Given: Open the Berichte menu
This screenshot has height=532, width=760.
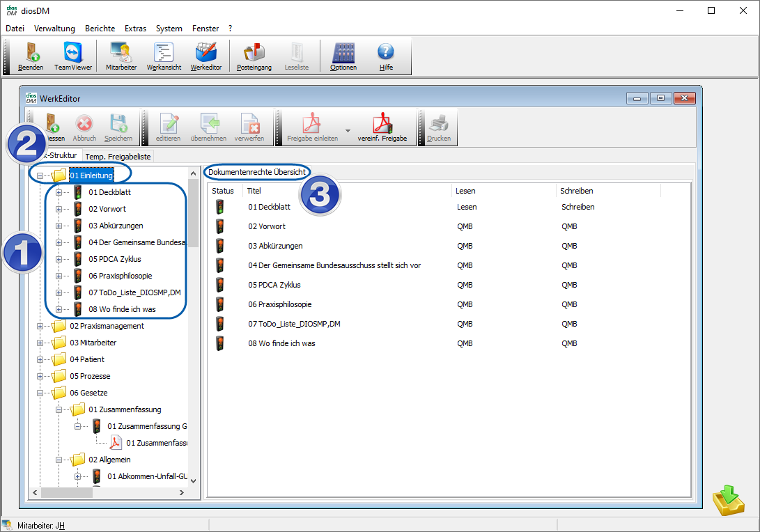Looking at the screenshot, I should tap(100, 29).
